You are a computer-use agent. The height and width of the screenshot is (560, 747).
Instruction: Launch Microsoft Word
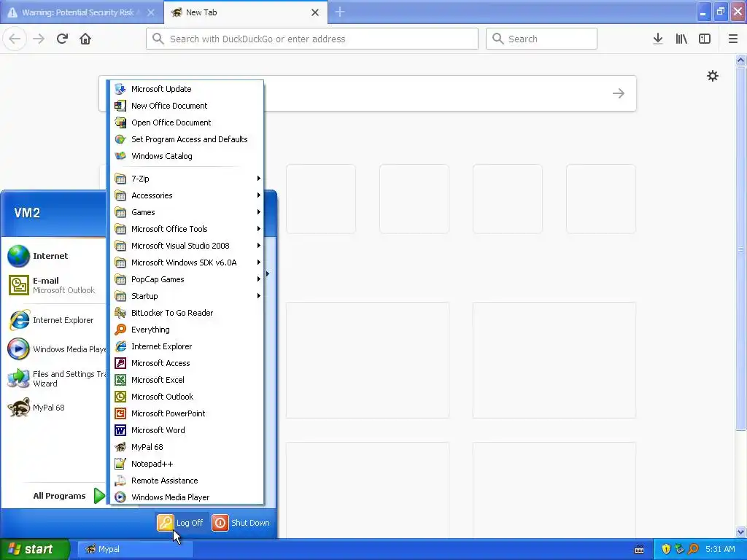(x=186, y=430)
